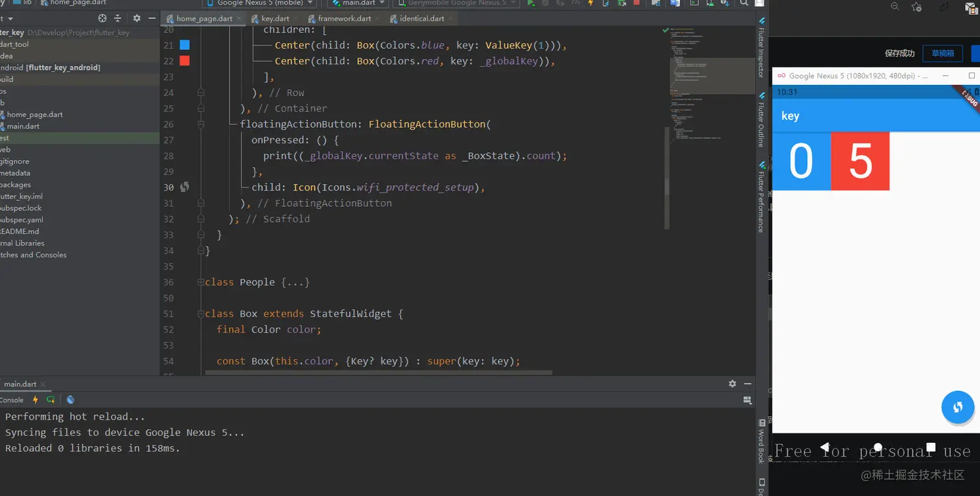The width and height of the screenshot is (980, 496).
Task: Click the locate-in-project target icon
Action: point(102,19)
